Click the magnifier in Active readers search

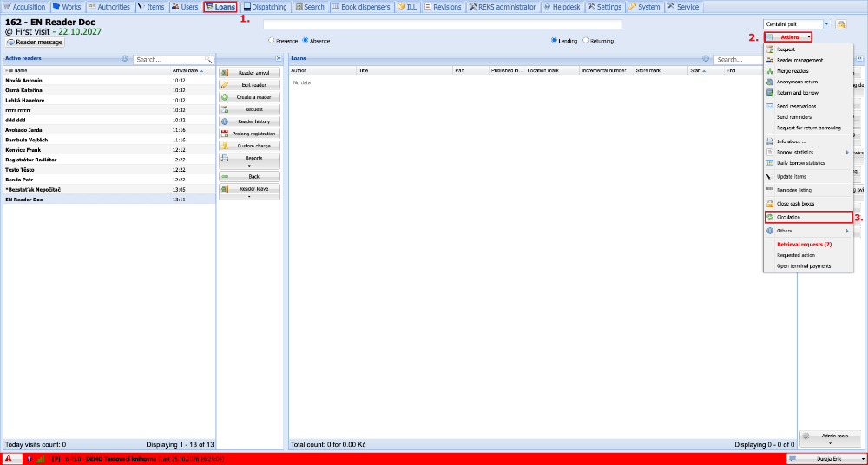click(208, 59)
